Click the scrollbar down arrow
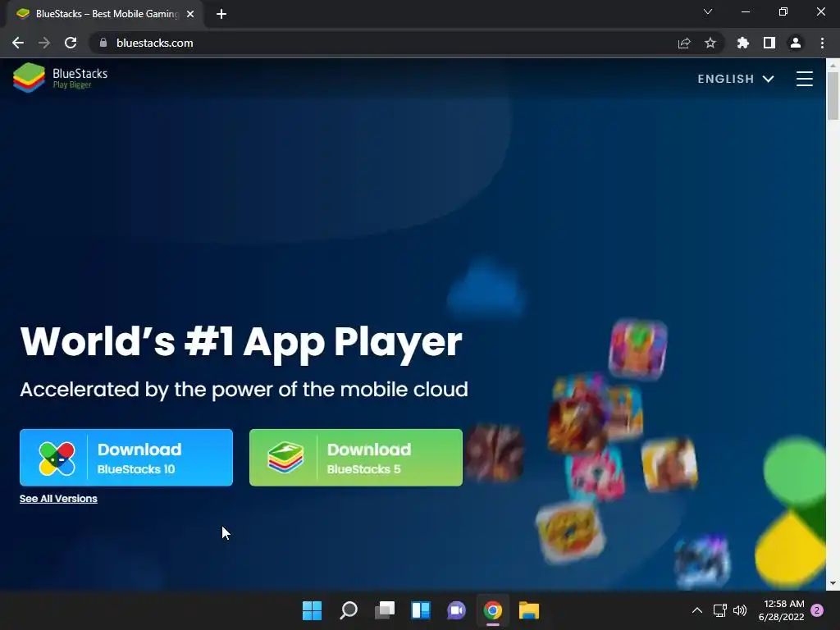Viewport: 840px width, 630px height. 833,583
